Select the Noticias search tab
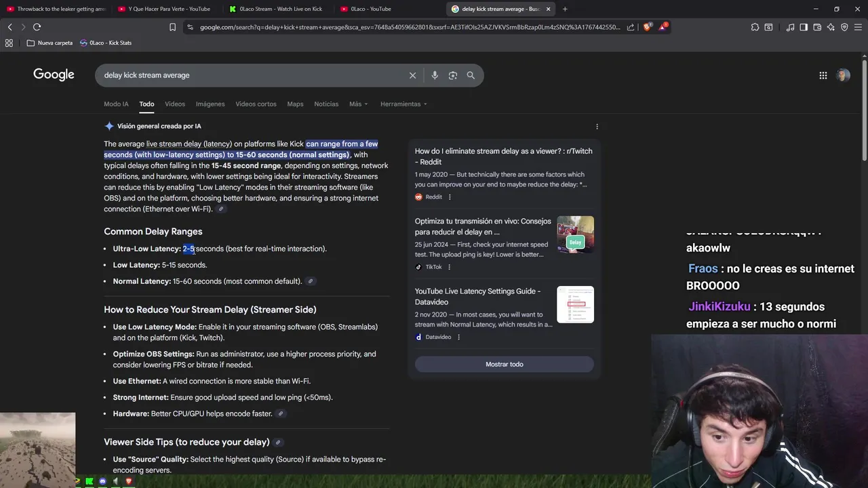Image resolution: width=868 pixels, height=488 pixels. 326,104
